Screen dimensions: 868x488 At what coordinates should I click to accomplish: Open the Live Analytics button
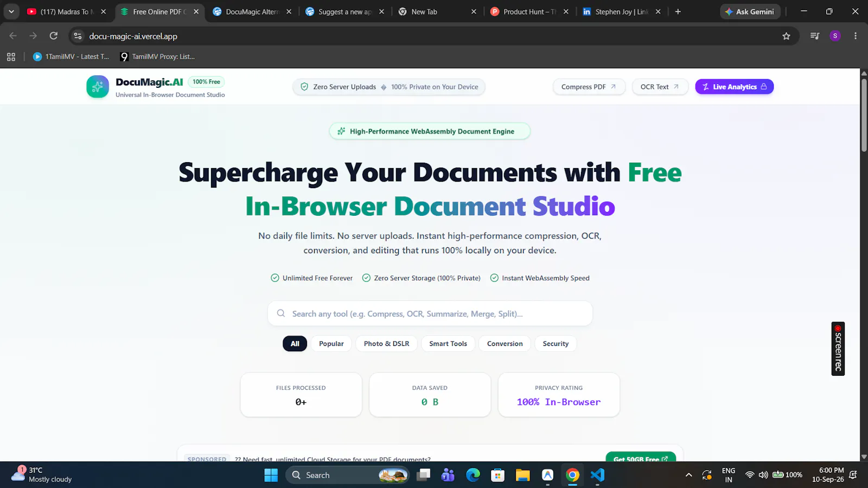point(735,87)
